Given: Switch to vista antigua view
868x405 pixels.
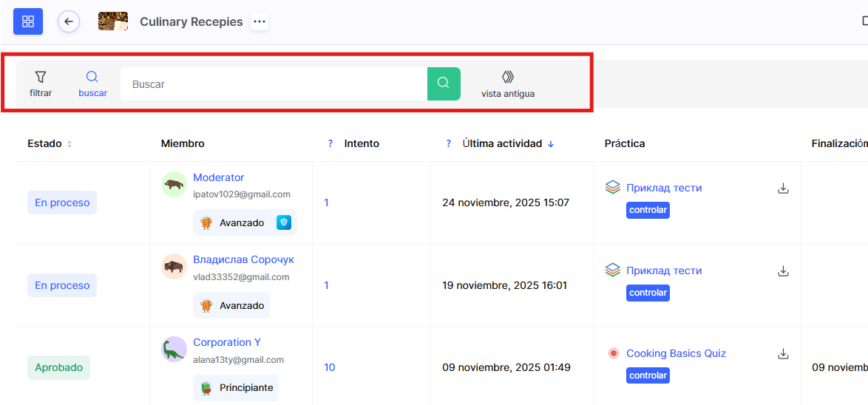Looking at the screenshot, I should [507, 84].
